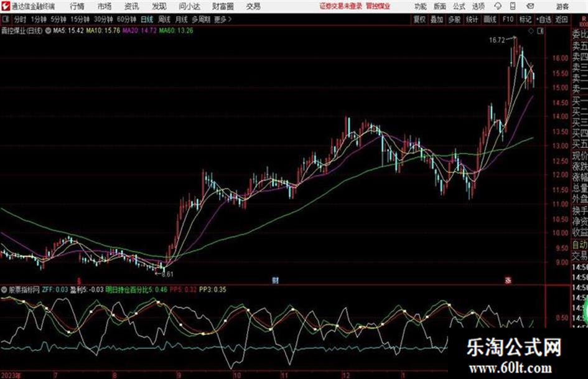Switch to the 15分钟 period tab
The image size is (588, 379).
(80, 19)
